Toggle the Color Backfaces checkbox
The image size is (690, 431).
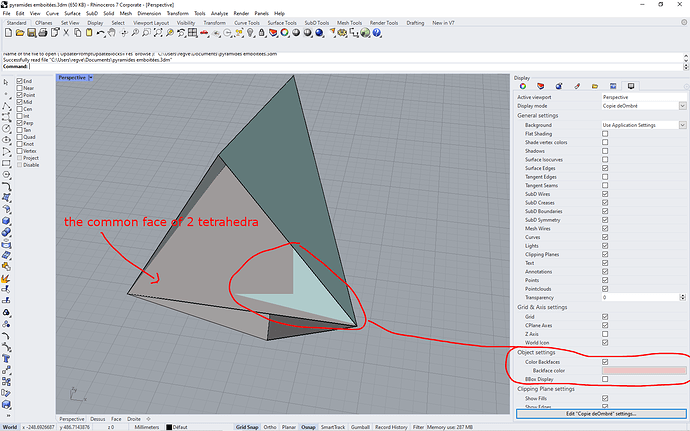(x=605, y=361)
